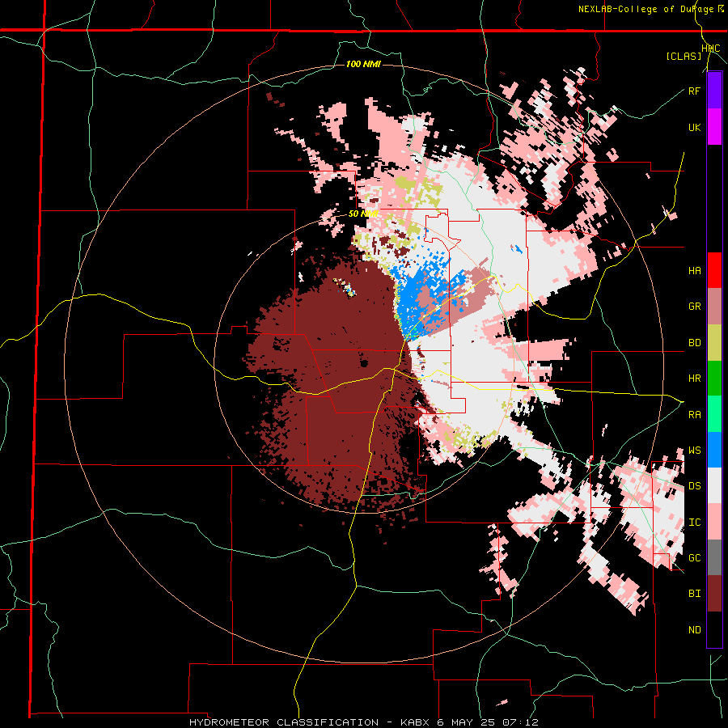Click the 'ND' legend label text

[x=694, y=630]
